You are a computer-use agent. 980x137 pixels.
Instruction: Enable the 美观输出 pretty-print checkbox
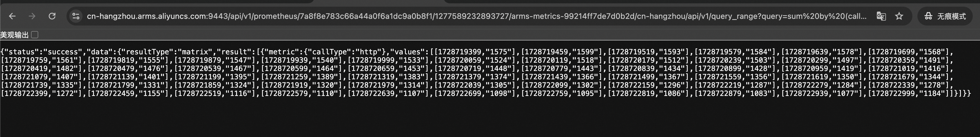tap(35, 35)
